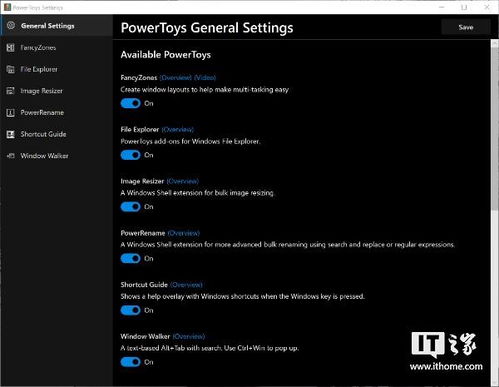Image resolution: width=499 pixels, height=387 pixels.
Task: Turn off the Image Resizer toggle
Action: click(x=130, y=207)
